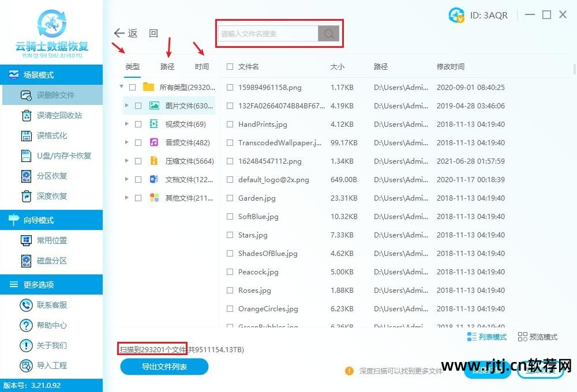Open U盘/内存卡恢复 mode

click(52, 156)
